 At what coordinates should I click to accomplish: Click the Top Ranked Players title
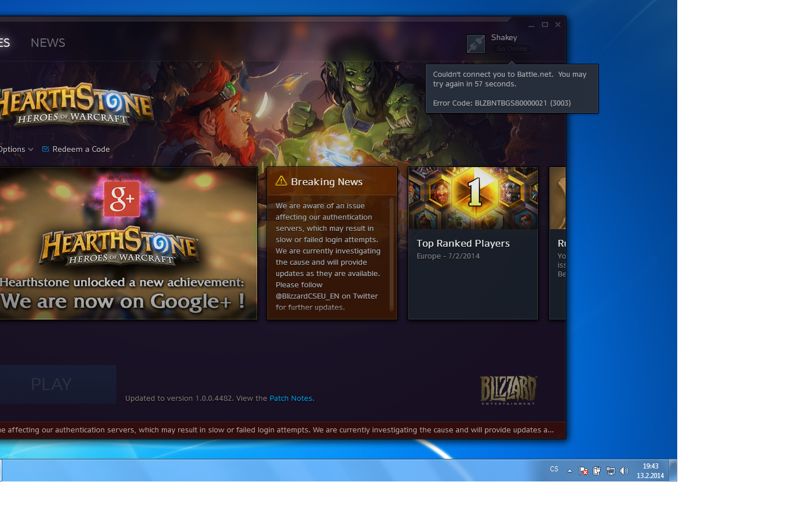463,243
